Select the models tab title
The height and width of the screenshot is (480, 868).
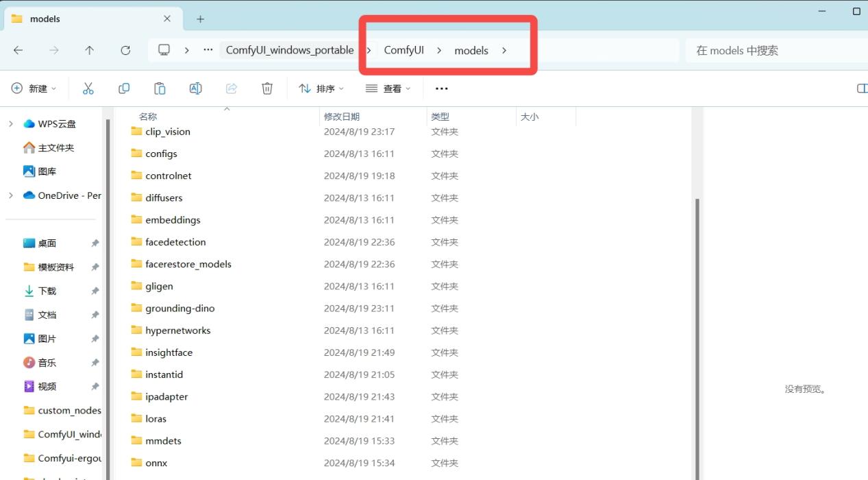pyautogui.click(x=45, y=19)
